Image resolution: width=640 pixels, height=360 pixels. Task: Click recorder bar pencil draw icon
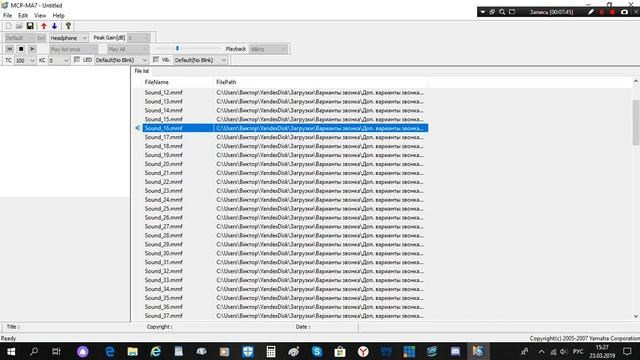[590, 12]
